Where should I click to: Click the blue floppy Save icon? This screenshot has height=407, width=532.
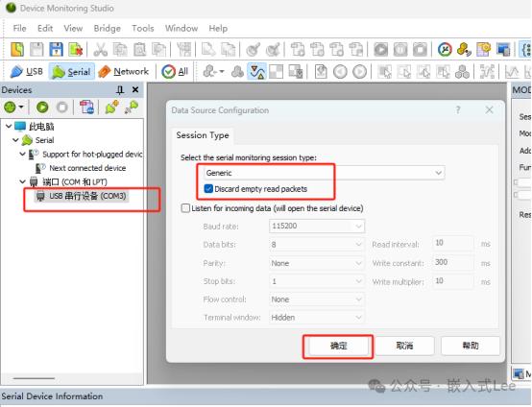point(56,50)
